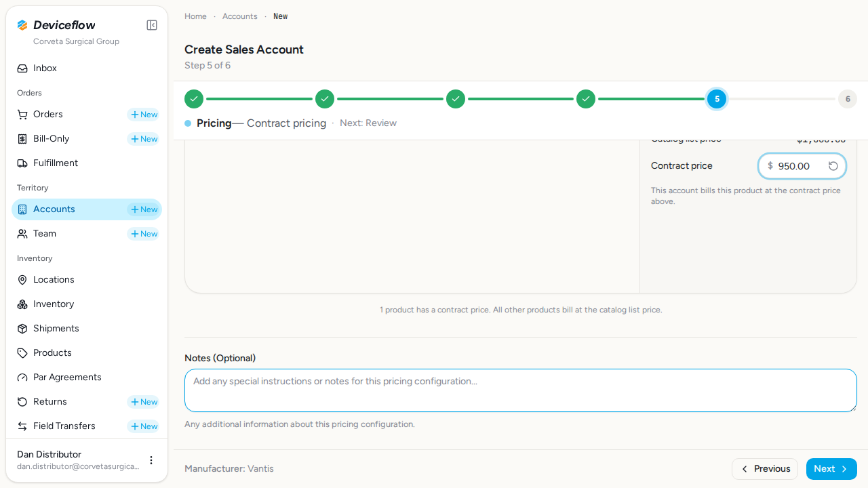Viewport: 868px width, 488px height.
Task: Click the Team people icon
Action: (x=22, y=234)
